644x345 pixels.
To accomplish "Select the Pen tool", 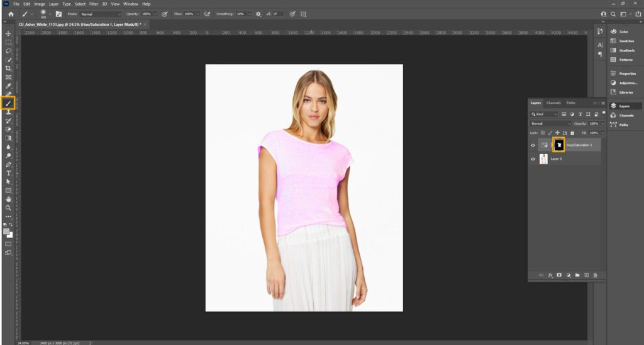I will click(x=8, y=164).
